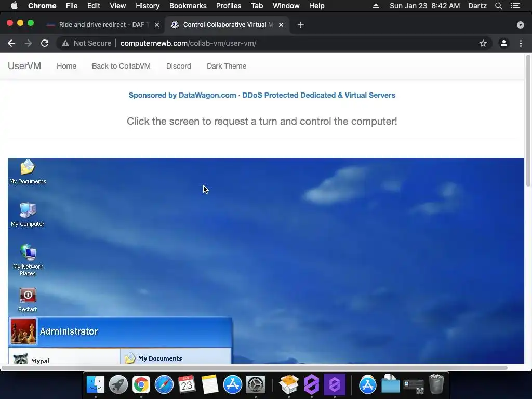Open My Documents in Start menu

point(153,358)
